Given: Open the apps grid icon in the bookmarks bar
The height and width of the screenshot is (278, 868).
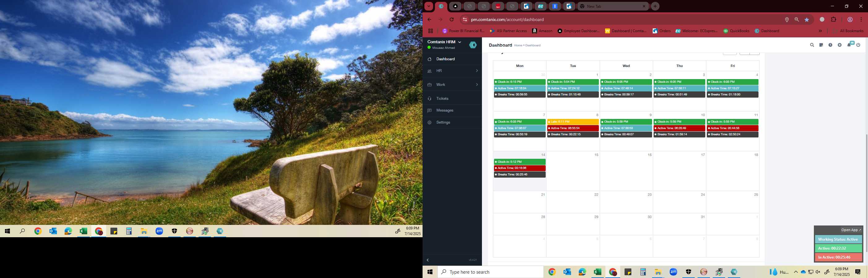Looking at the screenshot, I should click(430, 31).
